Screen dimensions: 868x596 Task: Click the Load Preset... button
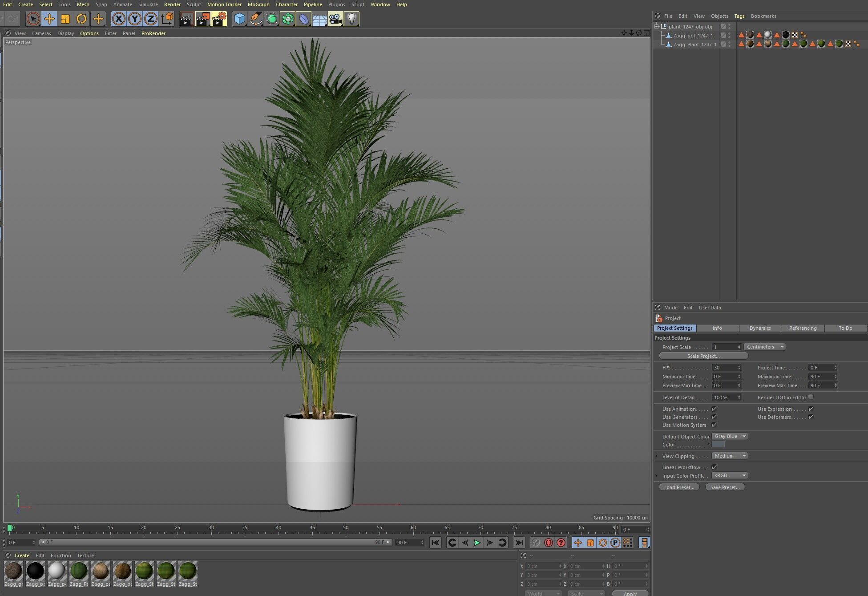[679, 487]
